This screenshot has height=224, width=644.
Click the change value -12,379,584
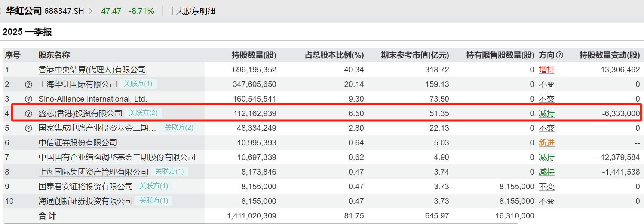619,157
